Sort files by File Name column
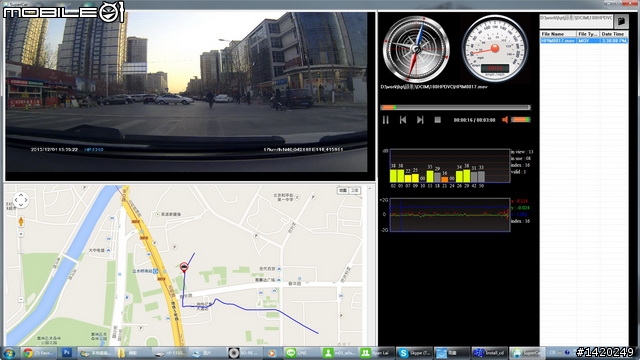The height and width of the screenshot is (360, 640). [x=558, y=34]
